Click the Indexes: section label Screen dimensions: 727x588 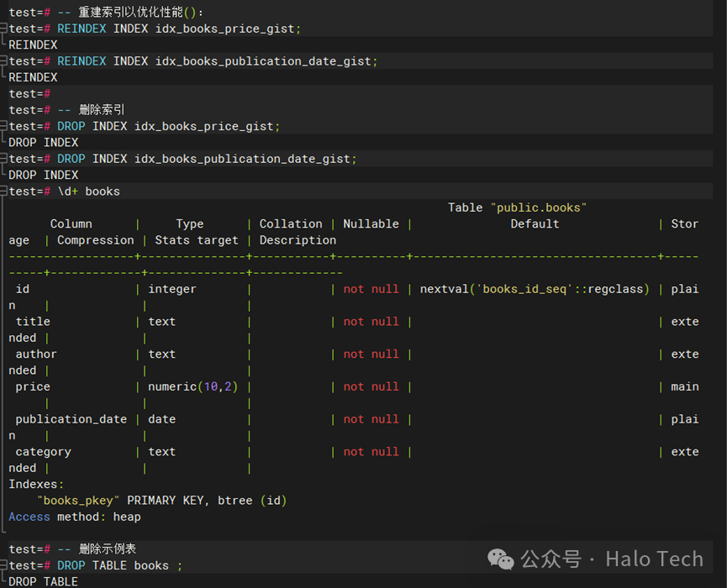point(36,485)
